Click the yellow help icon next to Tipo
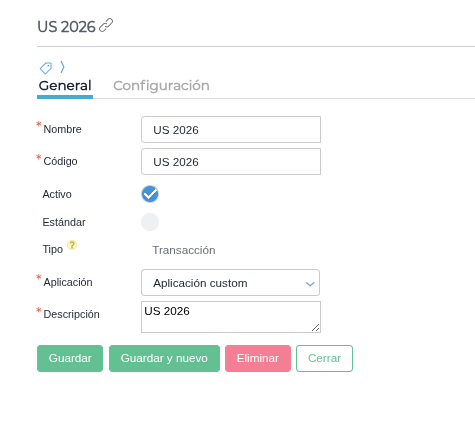This screenshot has height=430, width=475. tap(72, 245)
